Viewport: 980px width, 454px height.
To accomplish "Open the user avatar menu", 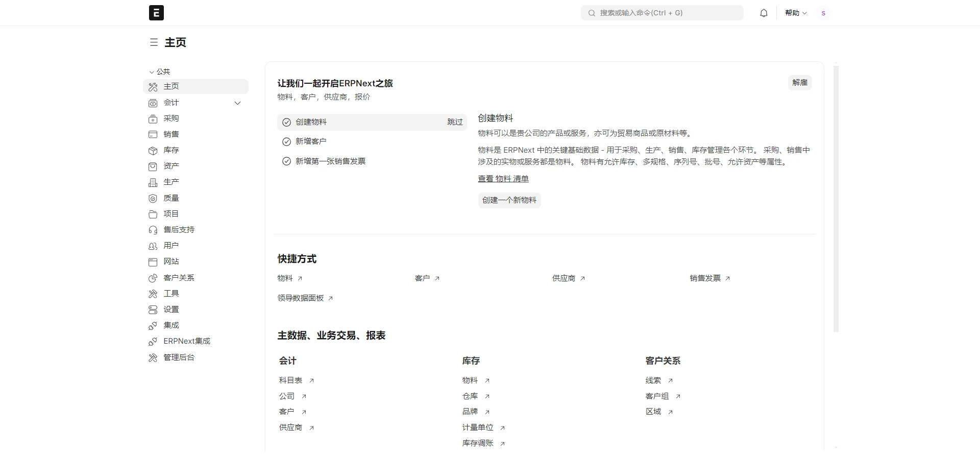I will coord(823,13).
